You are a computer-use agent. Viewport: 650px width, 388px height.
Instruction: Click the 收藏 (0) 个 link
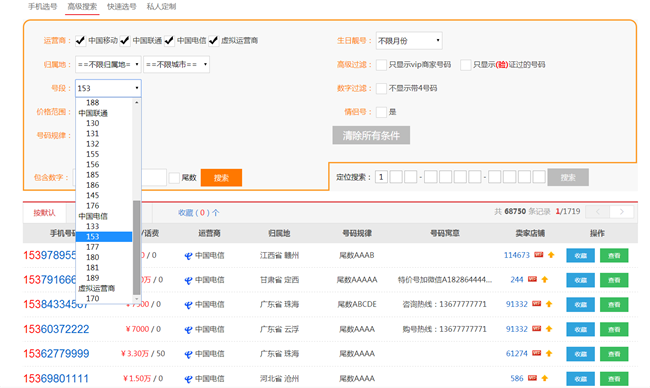point(199,213)
